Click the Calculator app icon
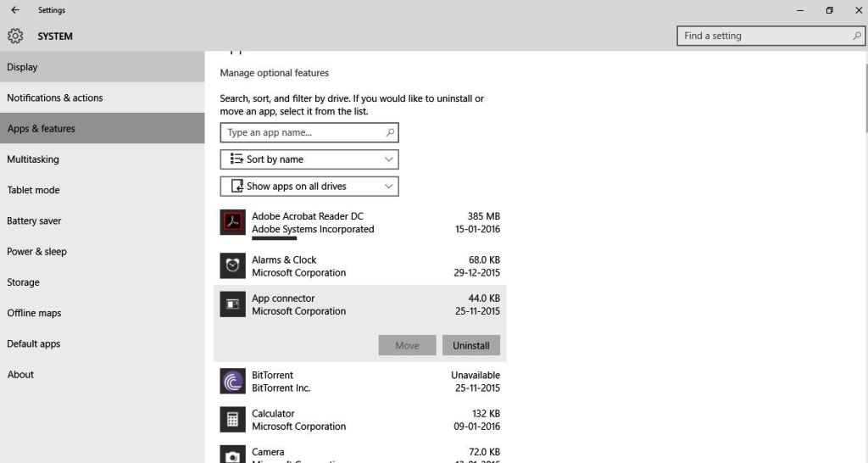 pyautogui.click(x=232, y=419)
